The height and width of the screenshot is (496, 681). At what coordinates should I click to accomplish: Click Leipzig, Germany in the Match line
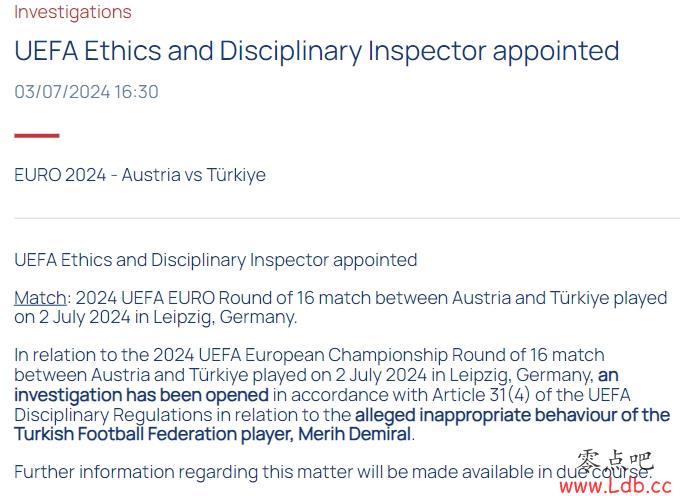click(x=225, y=317)
